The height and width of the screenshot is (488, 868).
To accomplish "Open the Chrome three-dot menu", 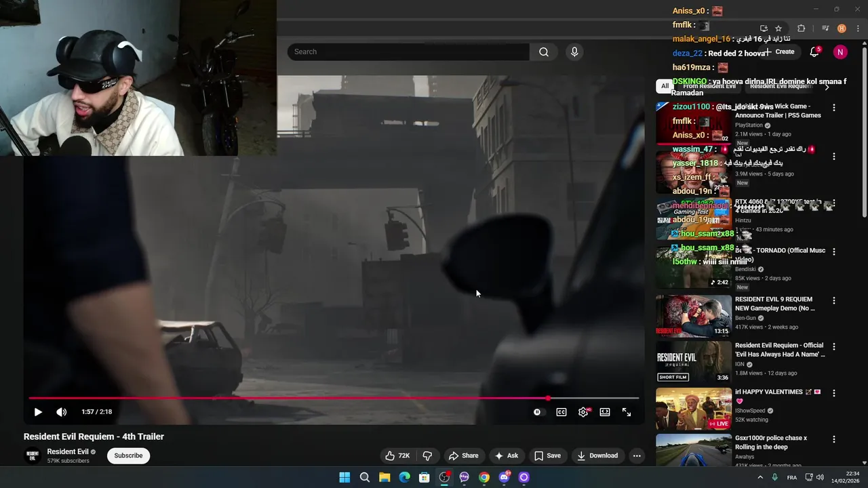I will coord(858,28).
